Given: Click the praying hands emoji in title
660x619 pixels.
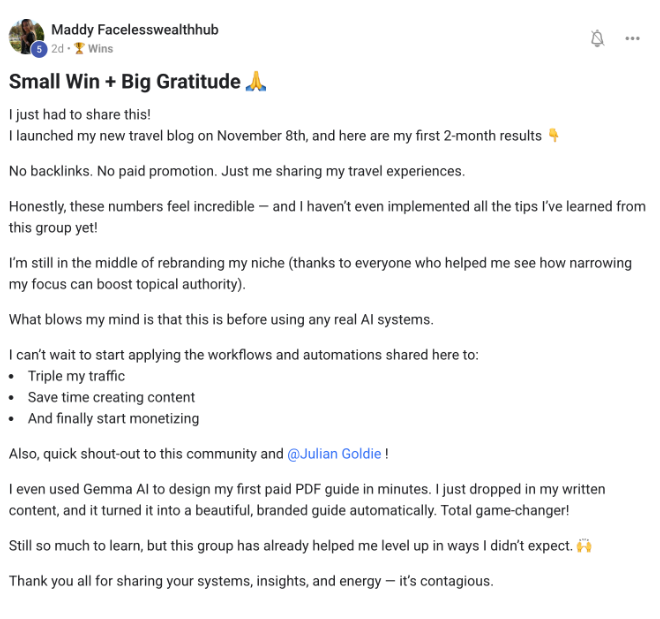Looking at the screenshot, I should [256, 82].
